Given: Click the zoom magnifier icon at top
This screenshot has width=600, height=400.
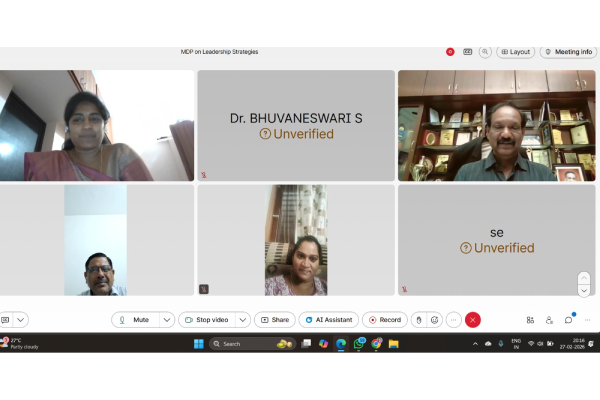Looking at the screenshot, I should [485, 52].
